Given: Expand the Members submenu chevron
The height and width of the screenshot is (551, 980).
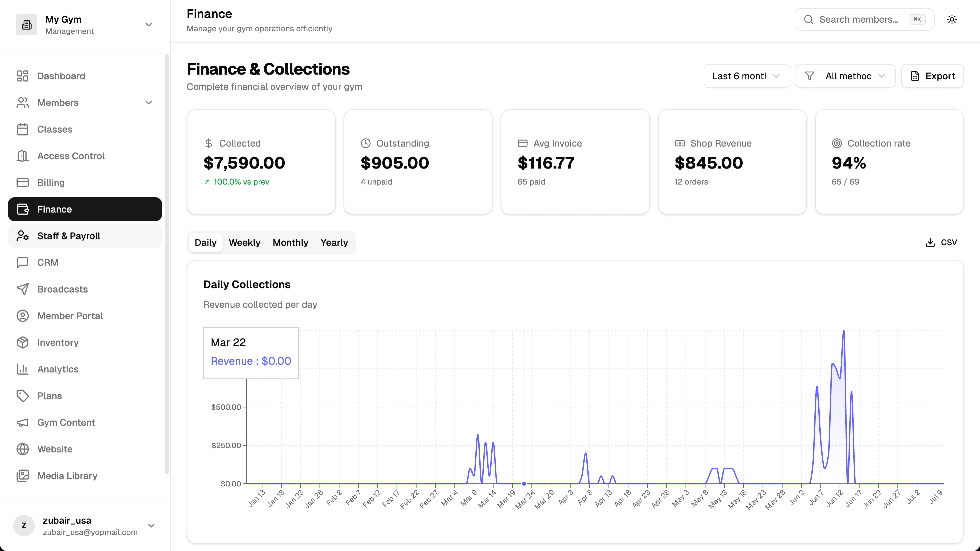Looking at the screenshot, I should click(149, 103).
